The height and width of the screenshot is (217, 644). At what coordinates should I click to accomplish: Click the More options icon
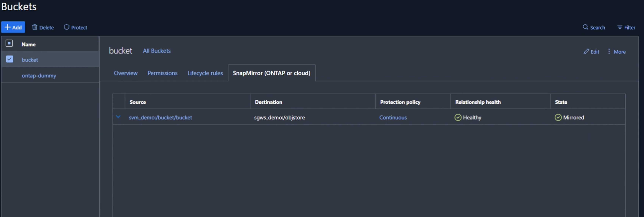(x=609, y=51)
